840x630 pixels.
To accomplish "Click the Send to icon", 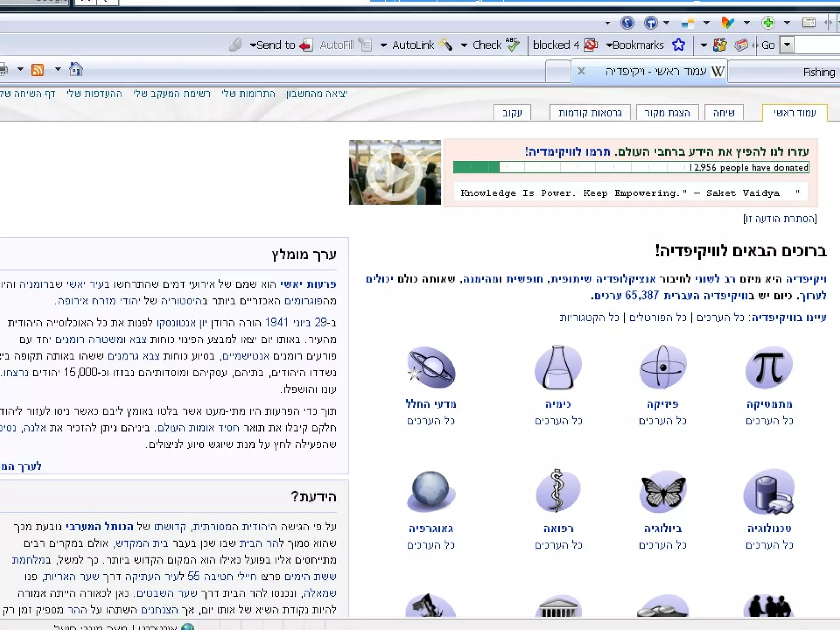I will (x=306, y=45).
